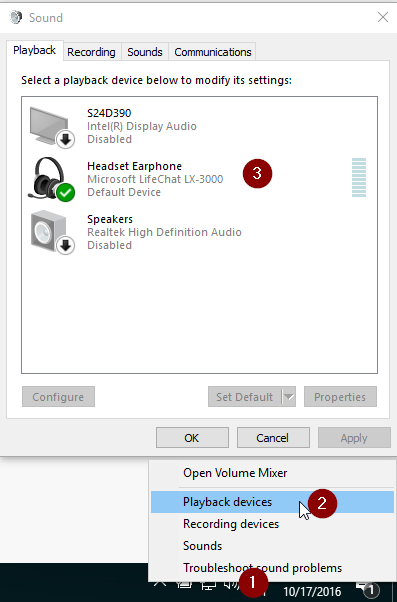Click the Sound dialog title bar icon
This screenshot has height=602, width=397.
16,17
